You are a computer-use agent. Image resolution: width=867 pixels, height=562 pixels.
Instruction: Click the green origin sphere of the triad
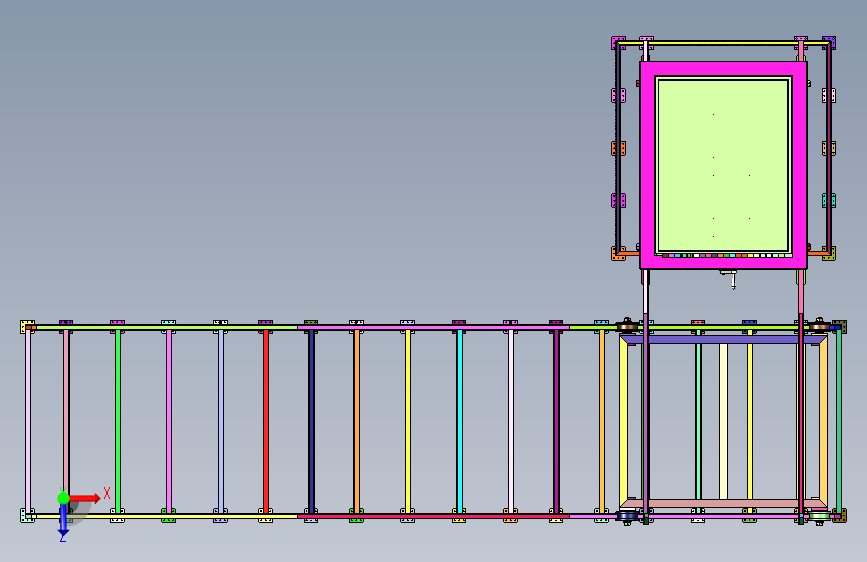coord(64,498)
